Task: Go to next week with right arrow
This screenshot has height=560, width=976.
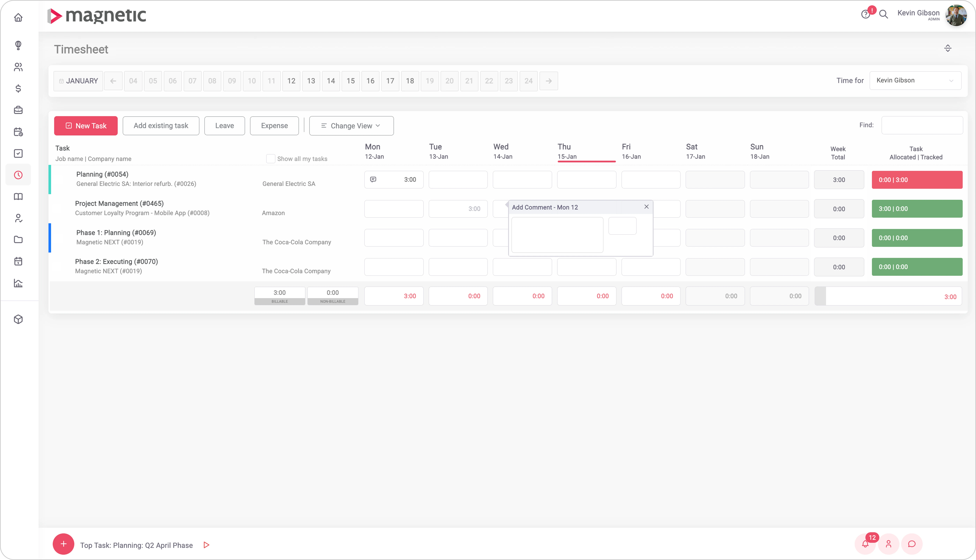Action: [x=549, y=81]
